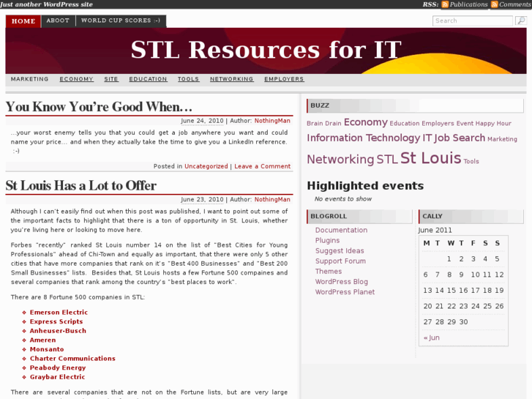Screen dimensions: 532x399
Task: Click the 'June 2011' calendar caption
Action: tap(435, 230)
